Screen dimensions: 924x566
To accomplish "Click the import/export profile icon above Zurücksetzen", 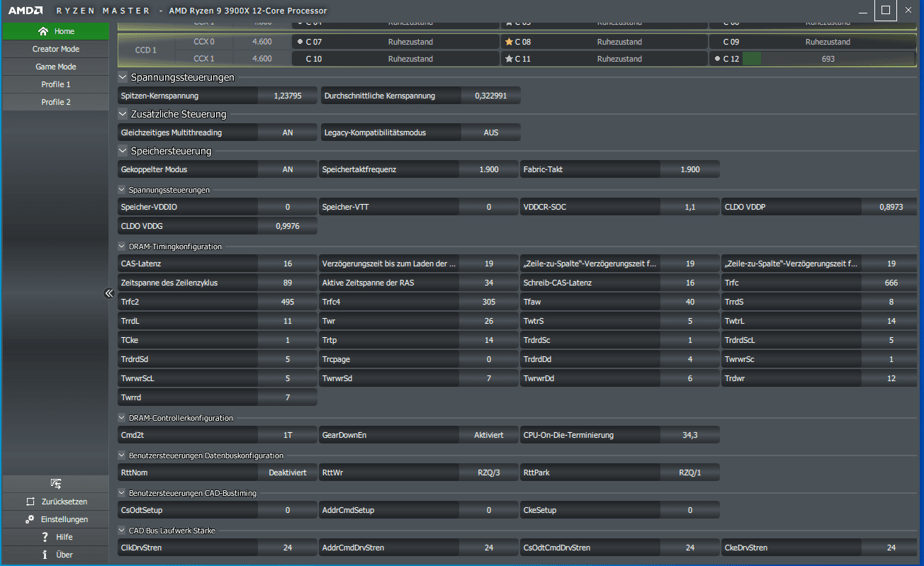I will tap(56, 483).
